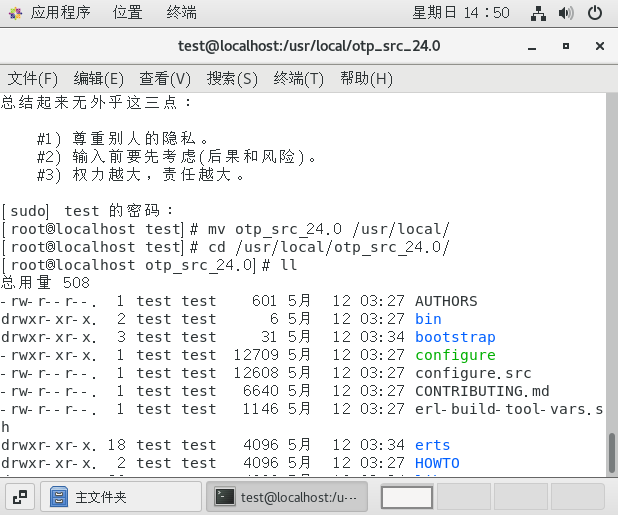Open the network connection icon
This screenshot has height=515, width=618.
[x=538, y=13]
